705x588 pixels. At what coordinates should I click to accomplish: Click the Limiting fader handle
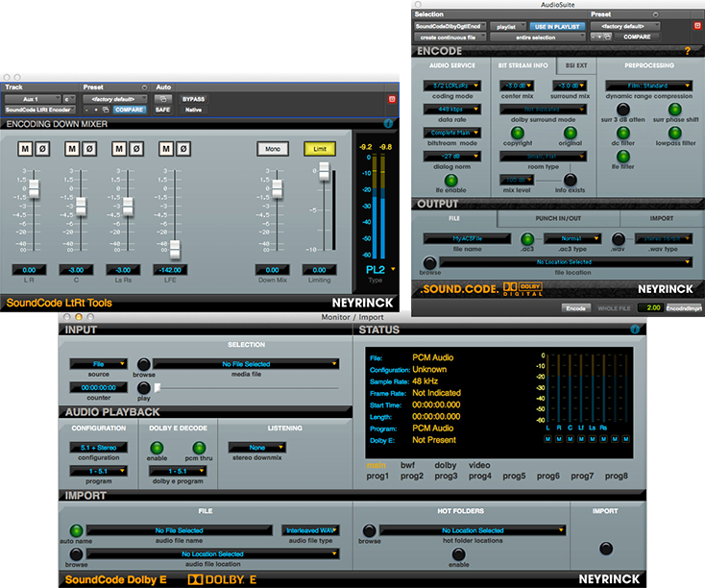pyautogui.click(x=325, y=171)
